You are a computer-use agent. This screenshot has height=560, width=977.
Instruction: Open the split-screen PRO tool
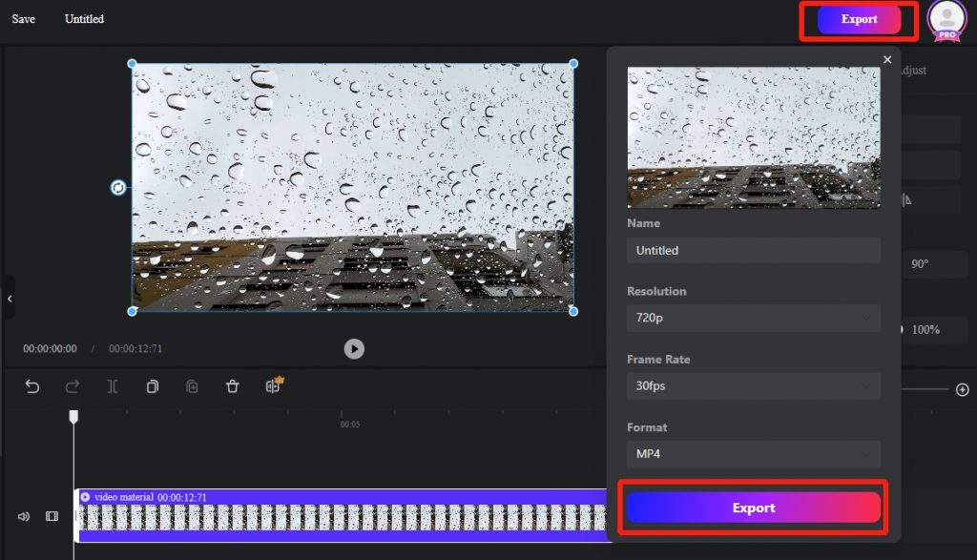[x=272, y=386]
